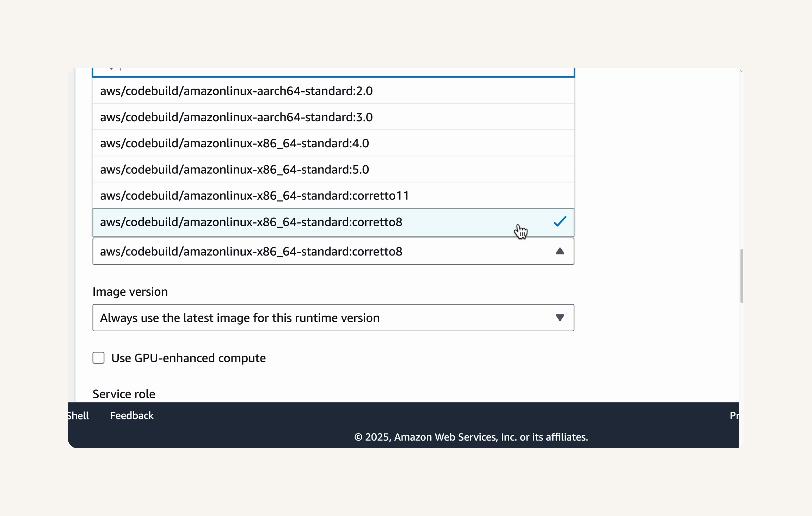
Task: Choose amazonlinux-x86_64-standard:5.0 image
Action: pyautogui.click(x=333, y=169)
